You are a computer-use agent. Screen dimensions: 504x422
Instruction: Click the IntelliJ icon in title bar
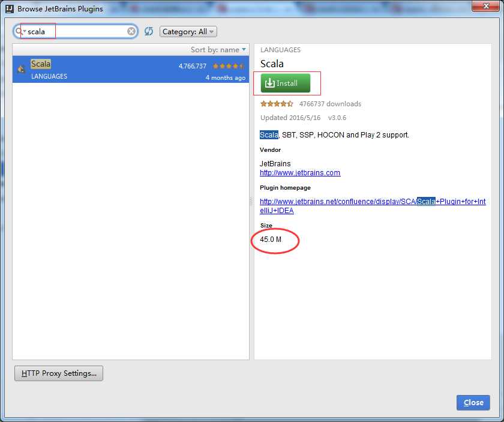click(10, 8)
